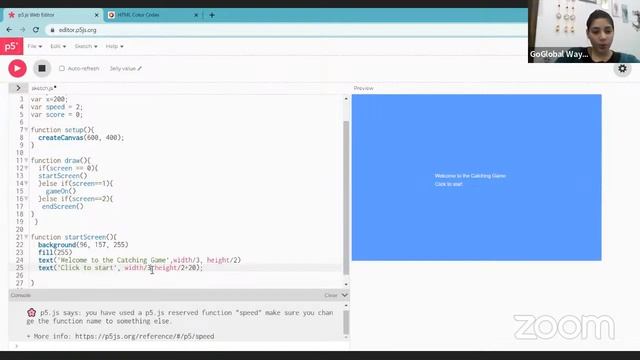Click the background(96, 157, 255) line
640x360 pixels.
[x=83, y=245]
